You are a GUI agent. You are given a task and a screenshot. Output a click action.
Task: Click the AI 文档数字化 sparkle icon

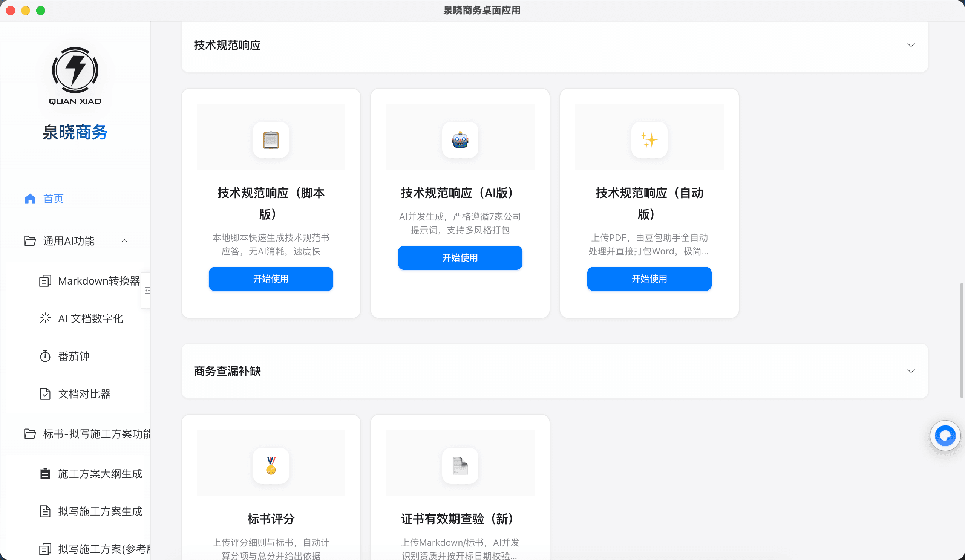point(45,318)
